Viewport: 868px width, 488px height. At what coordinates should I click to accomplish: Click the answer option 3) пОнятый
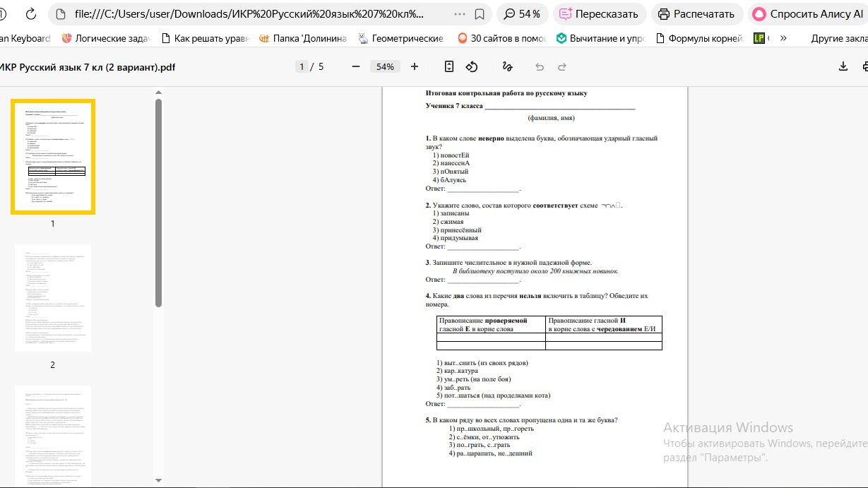pos(451,172)
